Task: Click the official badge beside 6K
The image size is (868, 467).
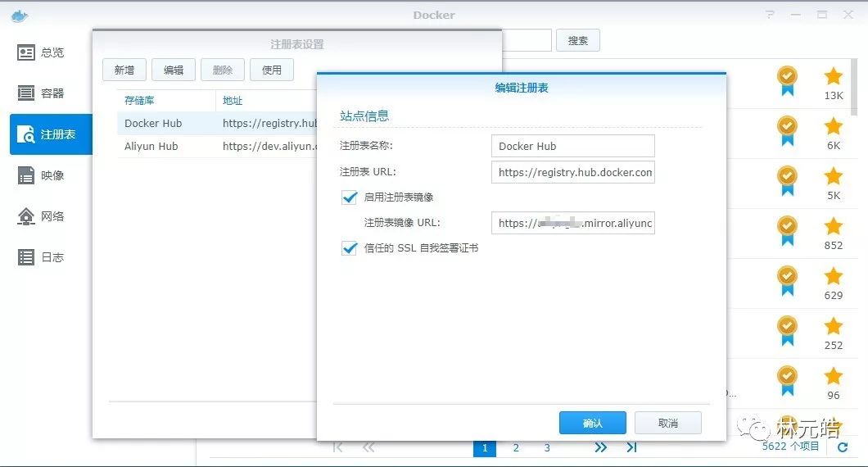Action: click(x=787, y=131)
